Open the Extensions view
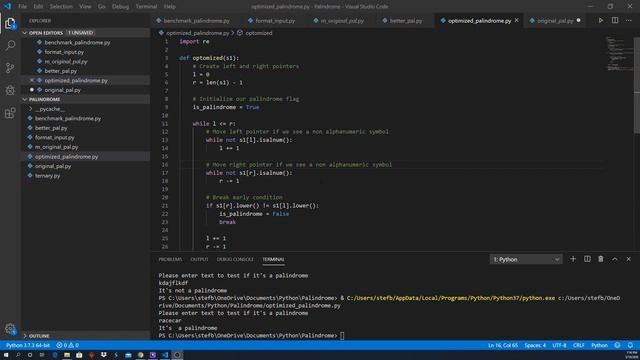Viewport: 640px width, 360px height. [x=10, y=113]
